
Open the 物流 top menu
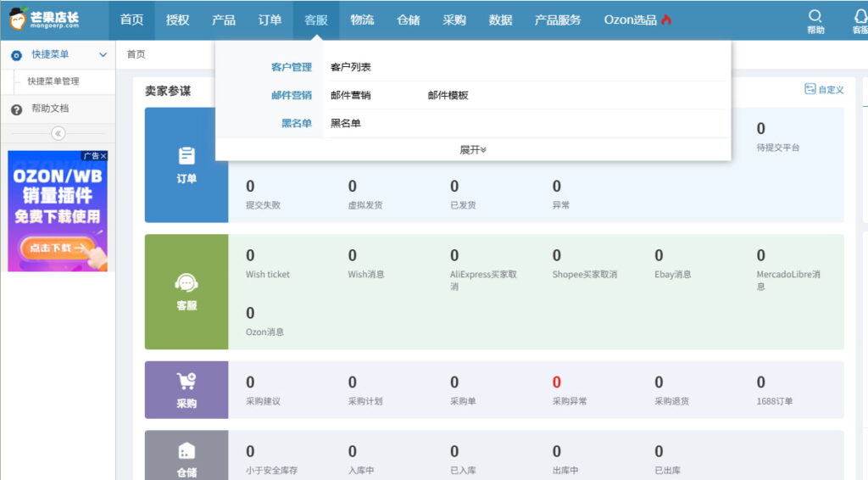point(362,20)
